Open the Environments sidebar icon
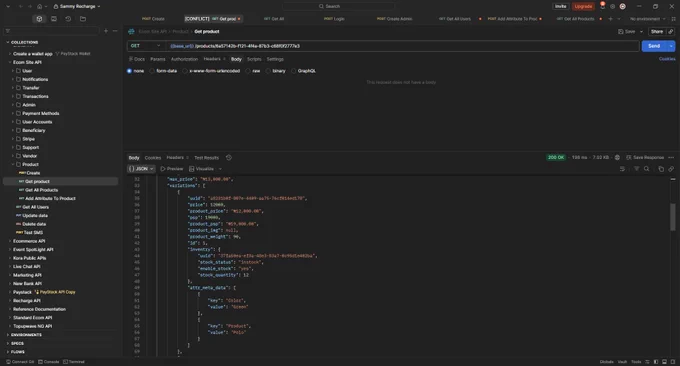The image size is (680, 366). [x=54, y=19]
